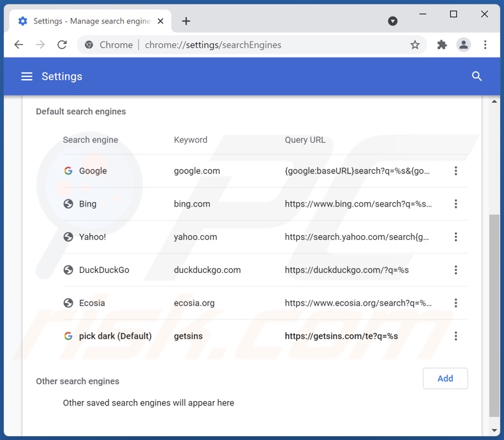Open the profile avatar icon

(463, 45)
